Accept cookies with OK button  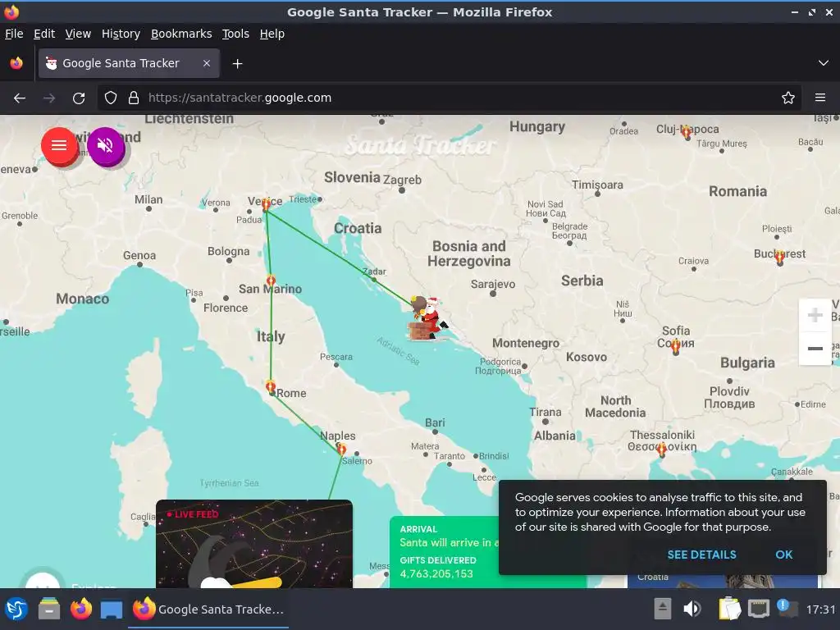pyautogui.click(x=783, y=555)
